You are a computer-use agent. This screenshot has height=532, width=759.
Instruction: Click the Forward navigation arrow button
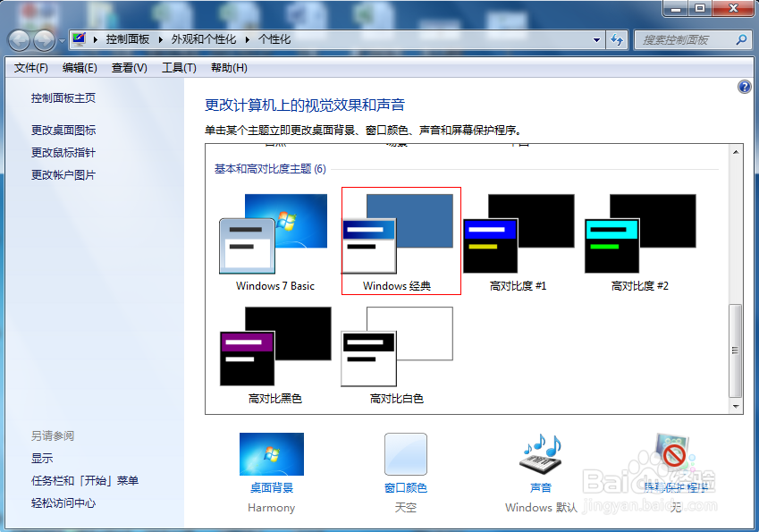click(x=45, y=40)
